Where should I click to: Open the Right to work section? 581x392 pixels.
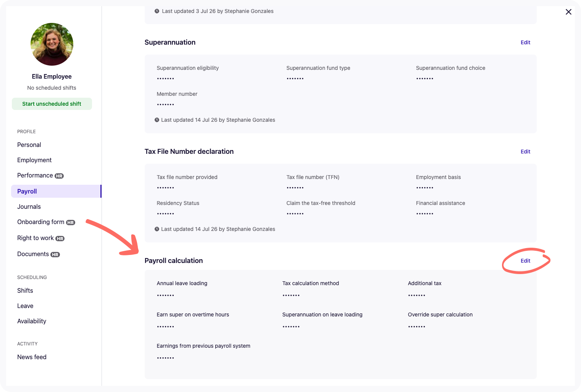point(36,238)
